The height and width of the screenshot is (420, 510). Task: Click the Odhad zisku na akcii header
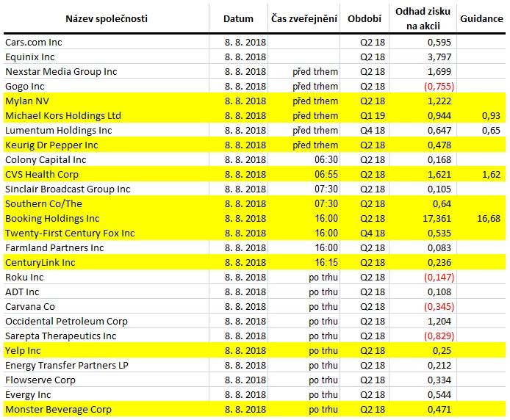point(423,18)
